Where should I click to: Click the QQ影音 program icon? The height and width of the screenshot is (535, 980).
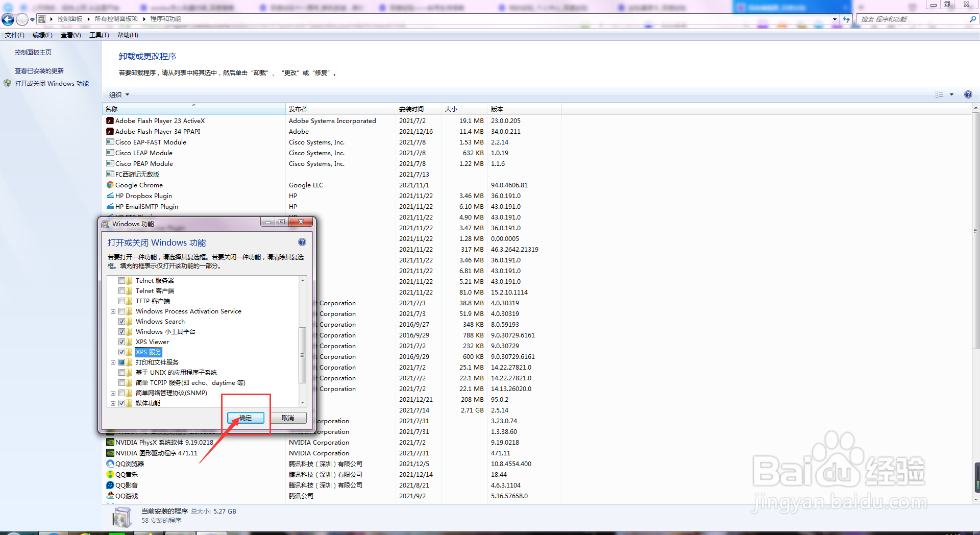[110, 485]
